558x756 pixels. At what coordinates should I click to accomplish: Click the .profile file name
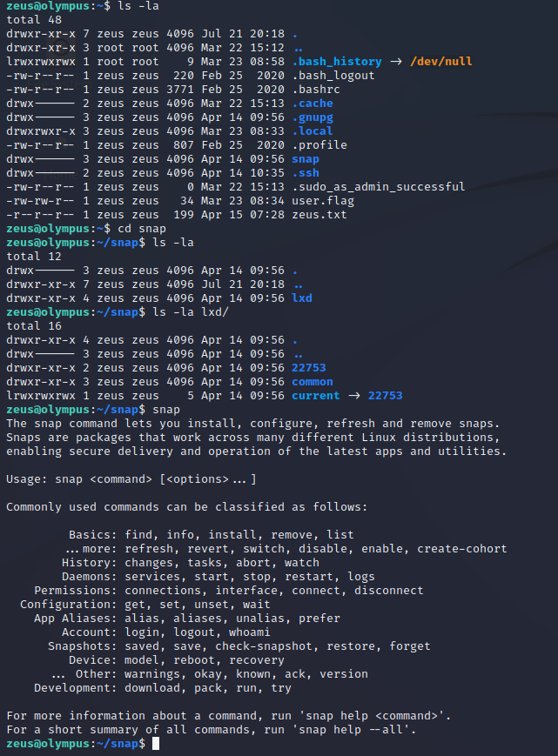point(319,145)
